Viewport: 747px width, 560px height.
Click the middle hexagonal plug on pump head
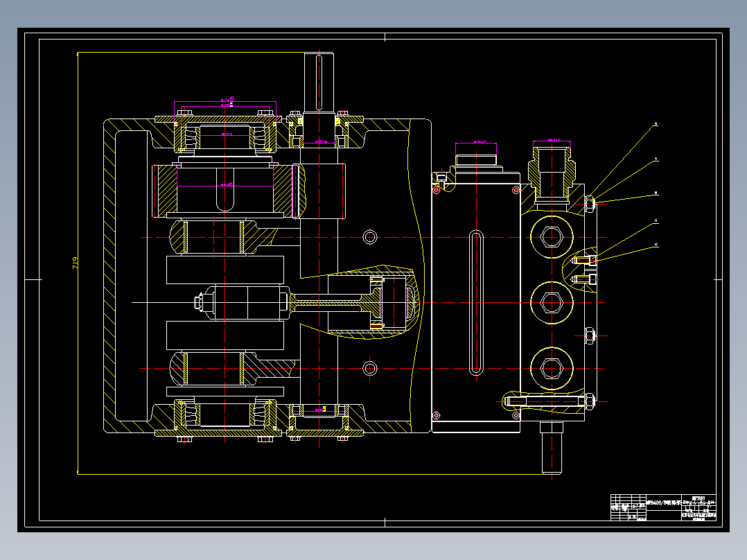coord(552,303)
